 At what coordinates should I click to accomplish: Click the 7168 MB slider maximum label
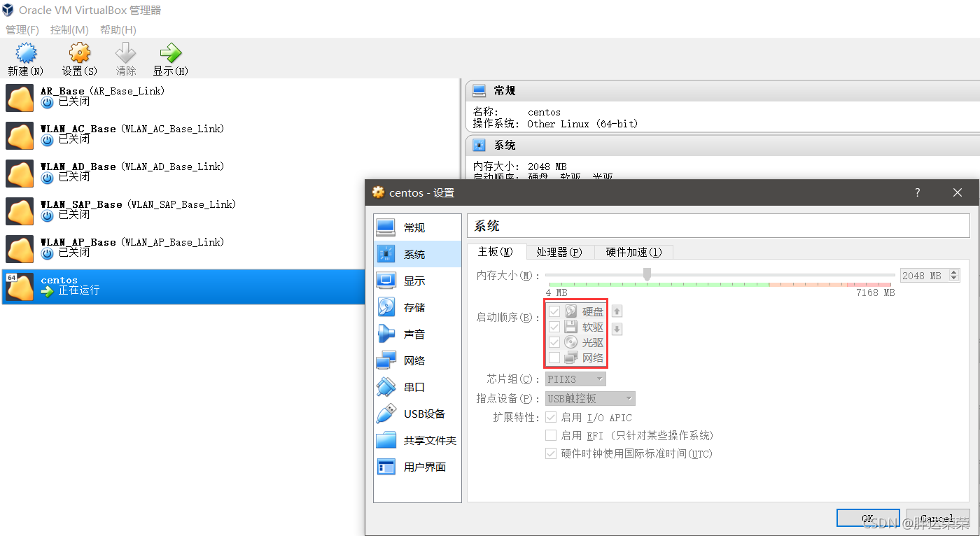875,292
